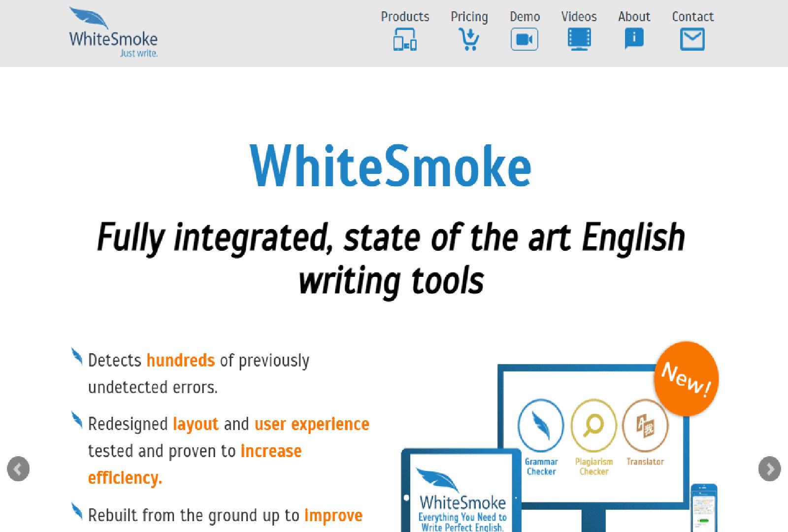Open the Products menu
Viewport: 788px width, 532px height.
405,16
